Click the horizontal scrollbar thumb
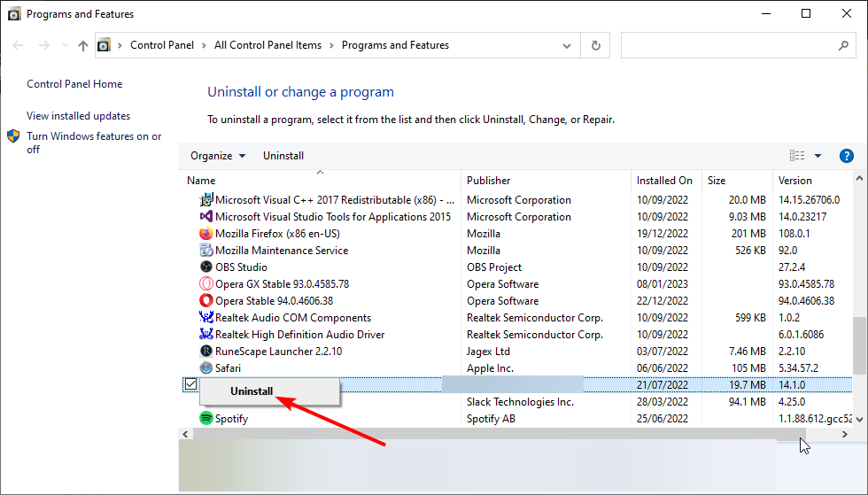 pos(499,435)
